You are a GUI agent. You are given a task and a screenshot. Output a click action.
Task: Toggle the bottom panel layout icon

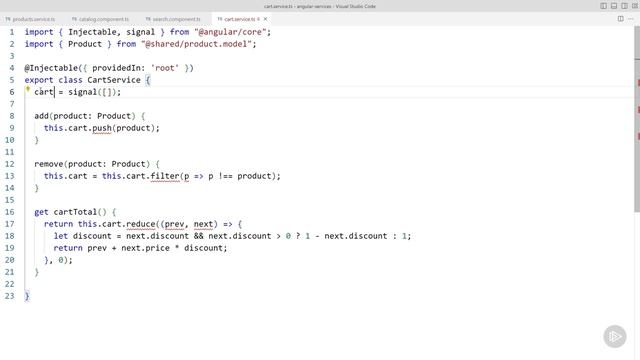[614, 6]
